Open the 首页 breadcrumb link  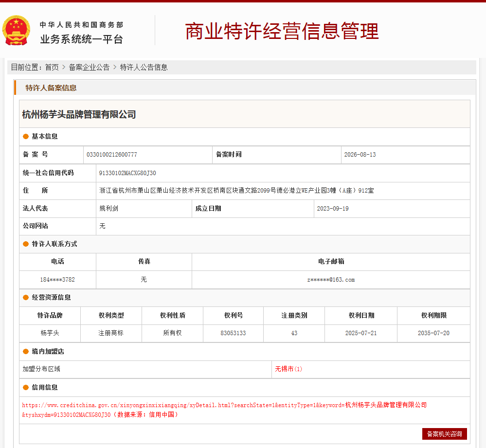(52, 67)
